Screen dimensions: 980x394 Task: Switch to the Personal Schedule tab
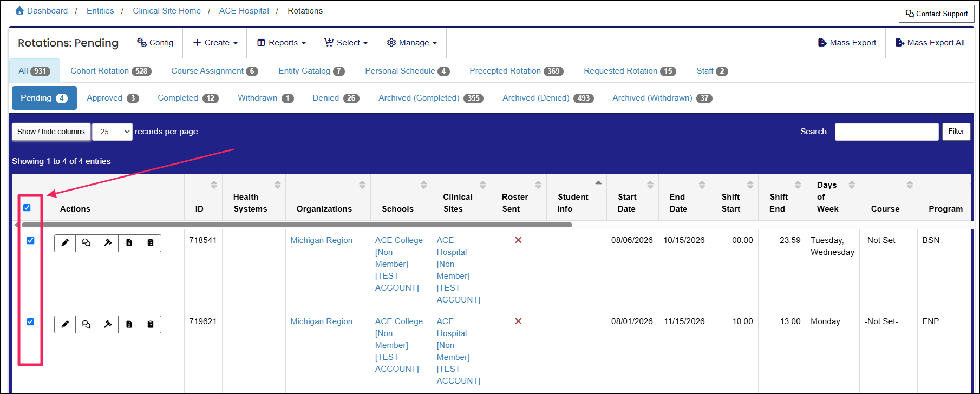[407, 71]
